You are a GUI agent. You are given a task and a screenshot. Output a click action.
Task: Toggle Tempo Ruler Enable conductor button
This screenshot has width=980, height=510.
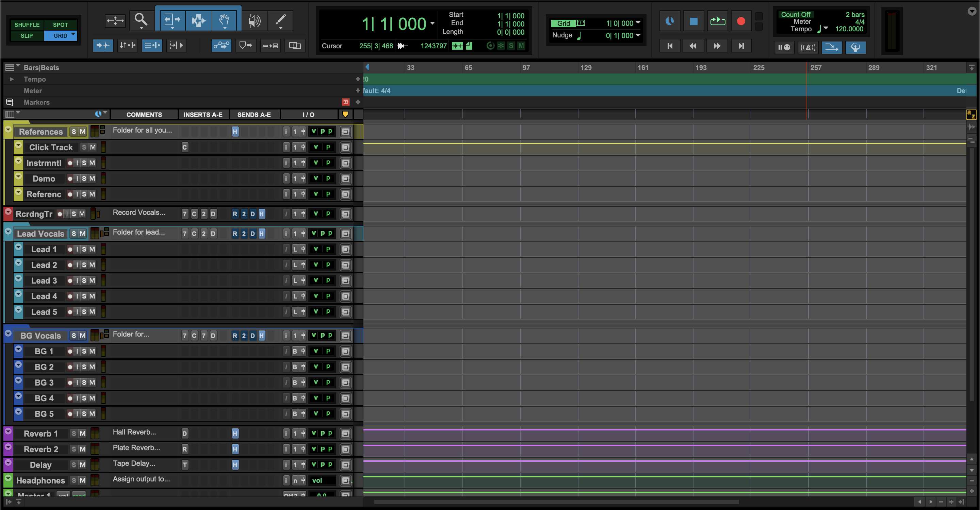pyautogui.click(x=855, y=48)
